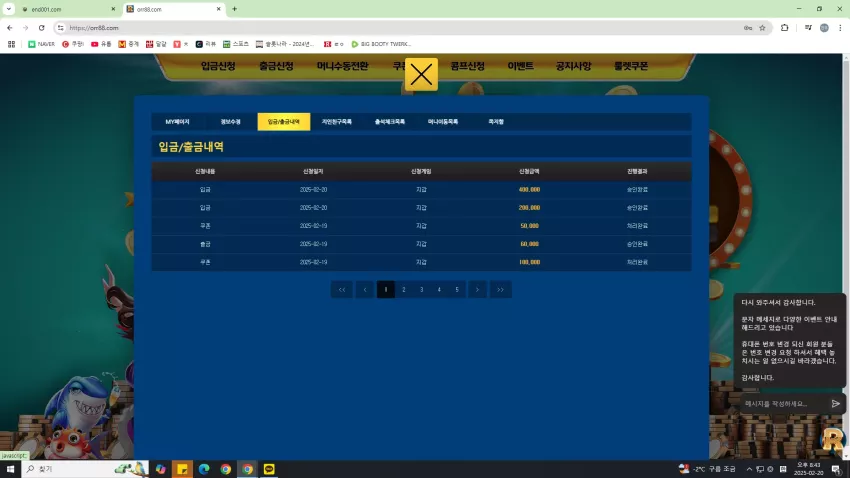Open the 쿠팡 bookmark
The width and height of the screenshot is (850, 478).
click(73, 44)
